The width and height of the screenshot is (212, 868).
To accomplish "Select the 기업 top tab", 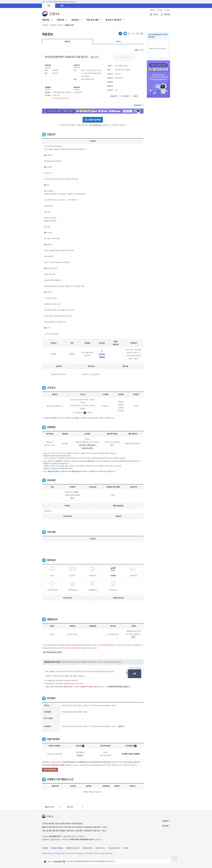I will [x=62, y=6].
